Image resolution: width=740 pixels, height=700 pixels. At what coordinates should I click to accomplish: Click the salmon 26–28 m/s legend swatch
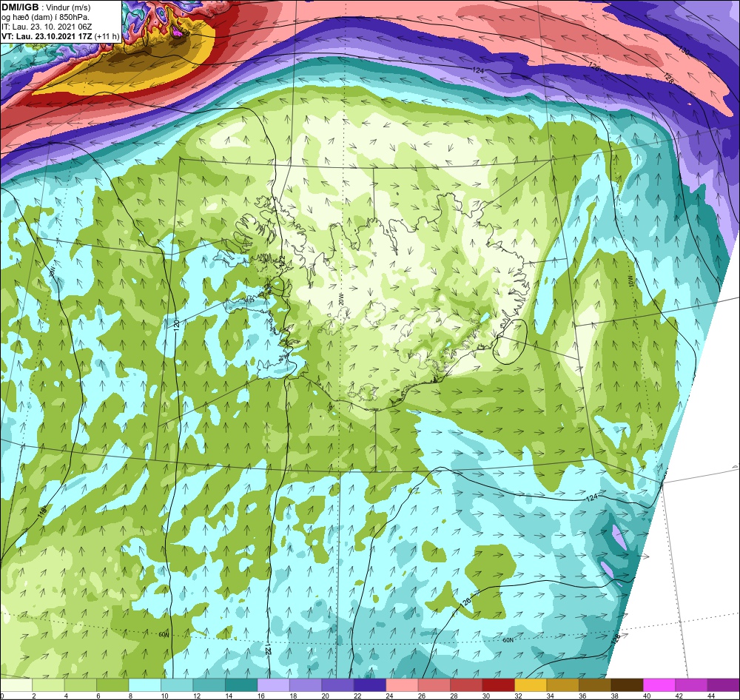pos(434,685)
